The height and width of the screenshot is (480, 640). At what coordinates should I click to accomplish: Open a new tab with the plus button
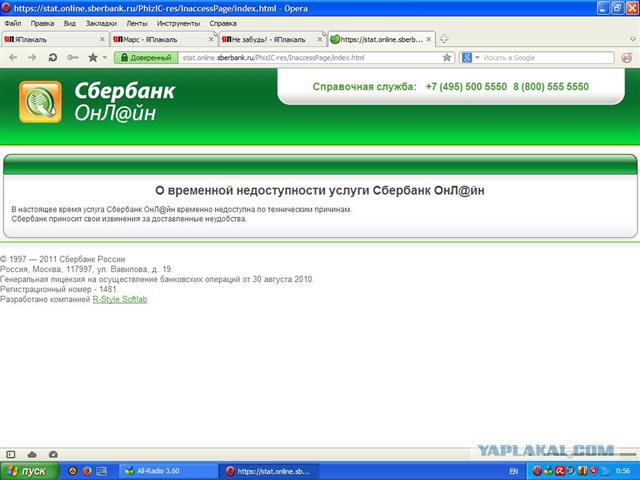444,39
